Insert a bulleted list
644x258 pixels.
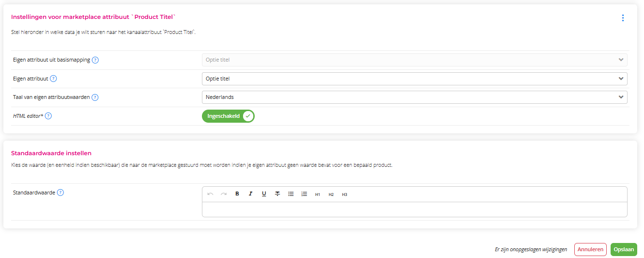pos(291,194)
